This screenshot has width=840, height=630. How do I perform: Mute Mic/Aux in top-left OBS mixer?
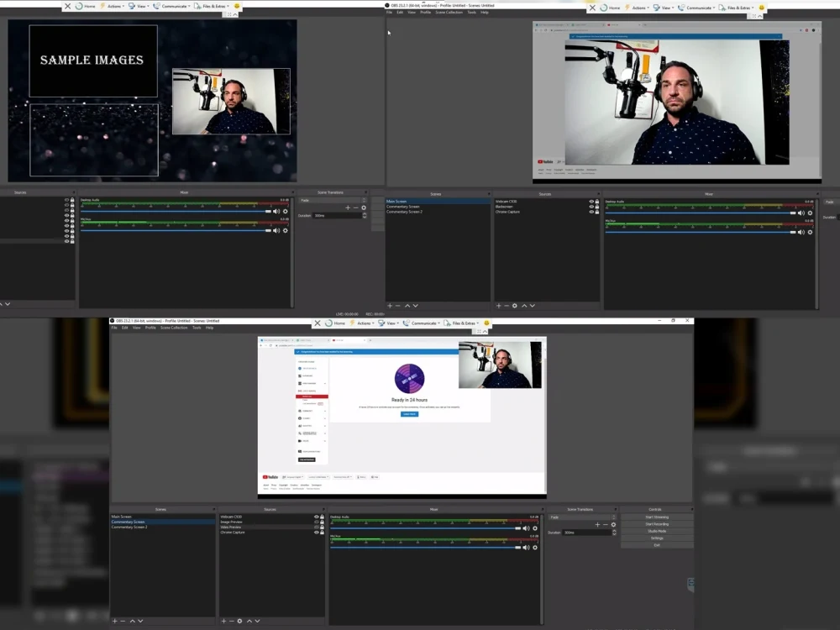click(x=276, y=230)
